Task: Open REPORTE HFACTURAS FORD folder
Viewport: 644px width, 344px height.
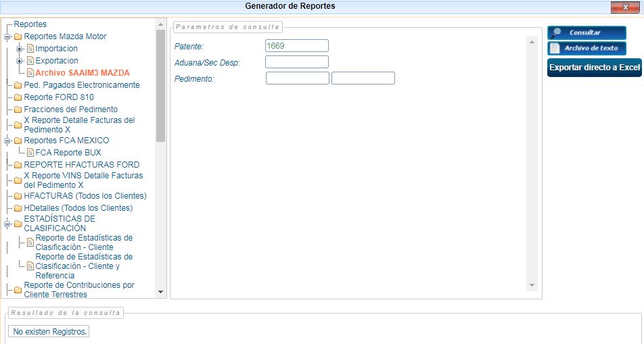Action: pyautogui.click(x=82, y=165)
